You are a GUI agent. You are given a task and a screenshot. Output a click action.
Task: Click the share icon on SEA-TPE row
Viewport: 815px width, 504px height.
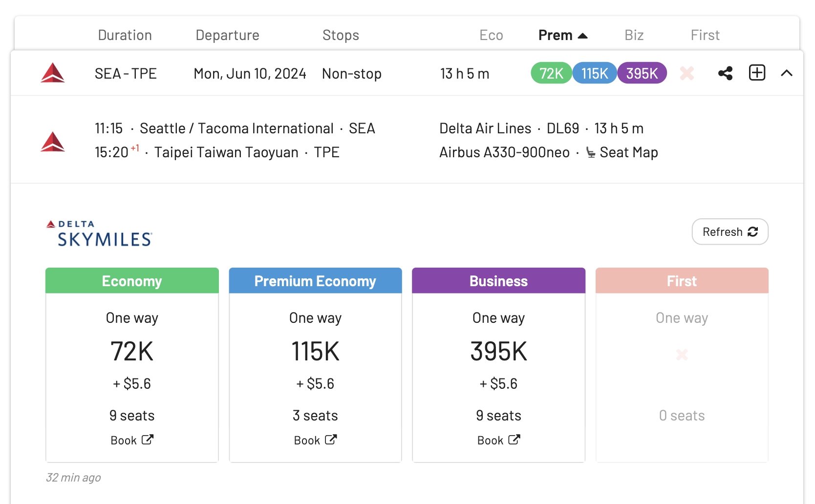[x=725, y=73]
